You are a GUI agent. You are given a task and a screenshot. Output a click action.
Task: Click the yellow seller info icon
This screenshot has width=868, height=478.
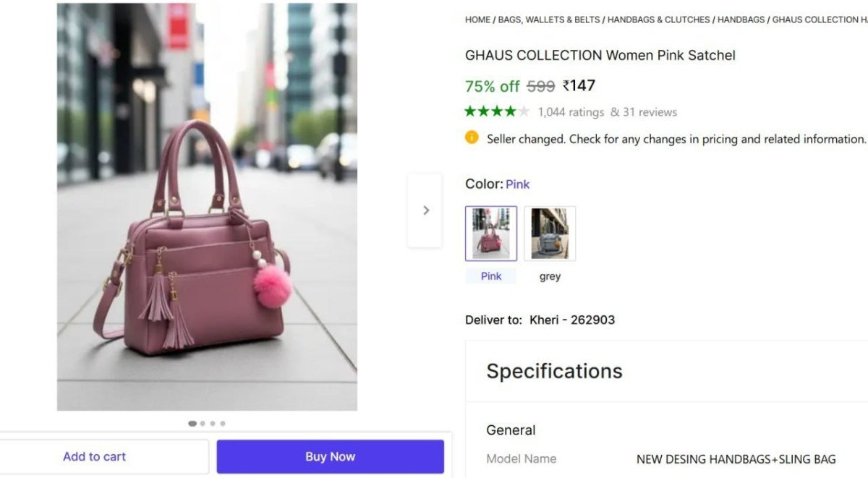point(472,137)
